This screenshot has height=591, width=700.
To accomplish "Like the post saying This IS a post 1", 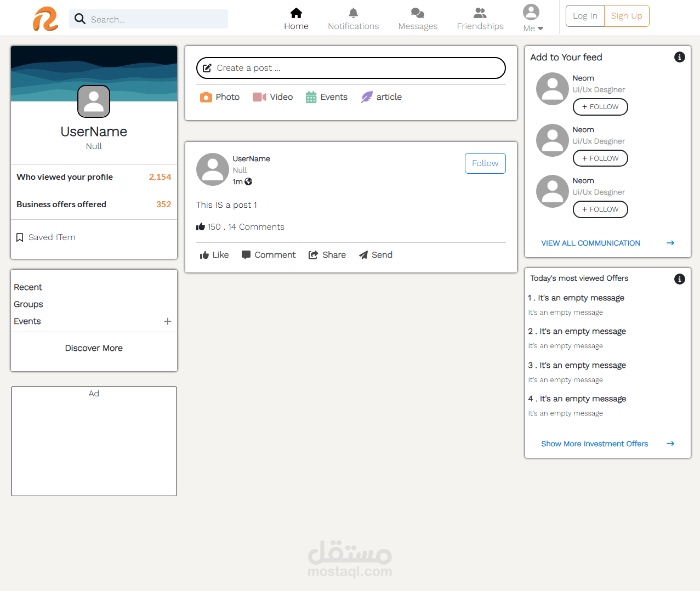I will coord(214,254).
